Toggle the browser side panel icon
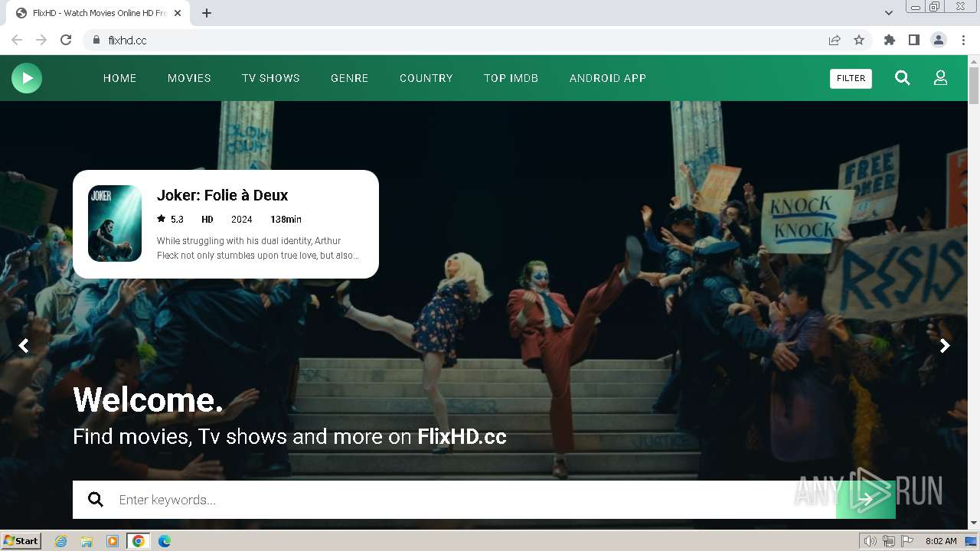Viewport: 980px width, 551px height. [x=913, y=40]
